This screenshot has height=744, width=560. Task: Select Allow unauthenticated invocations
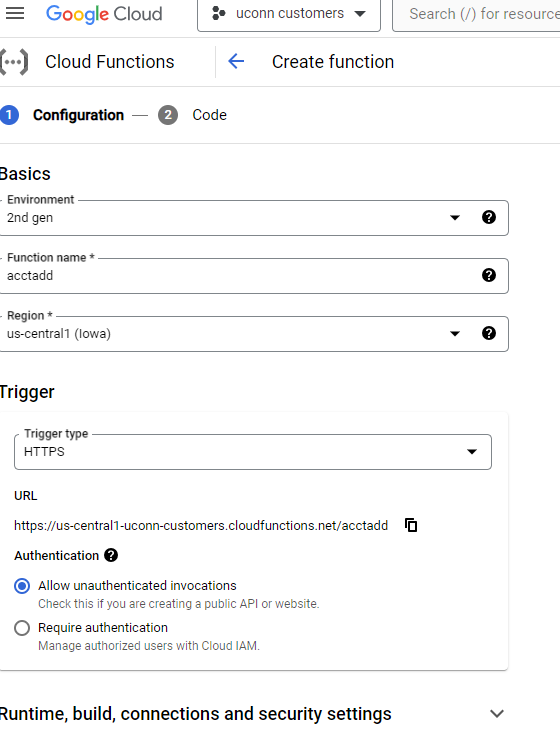point(22,586)
